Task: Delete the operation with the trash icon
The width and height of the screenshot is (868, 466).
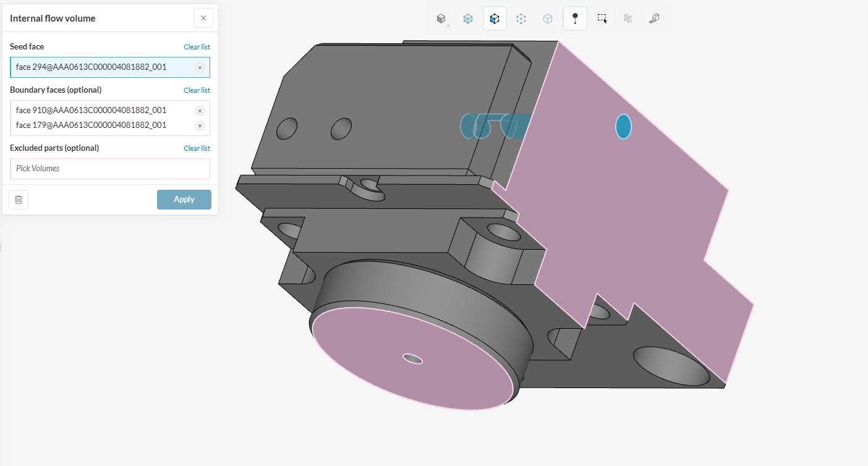Action: point(19,200)
